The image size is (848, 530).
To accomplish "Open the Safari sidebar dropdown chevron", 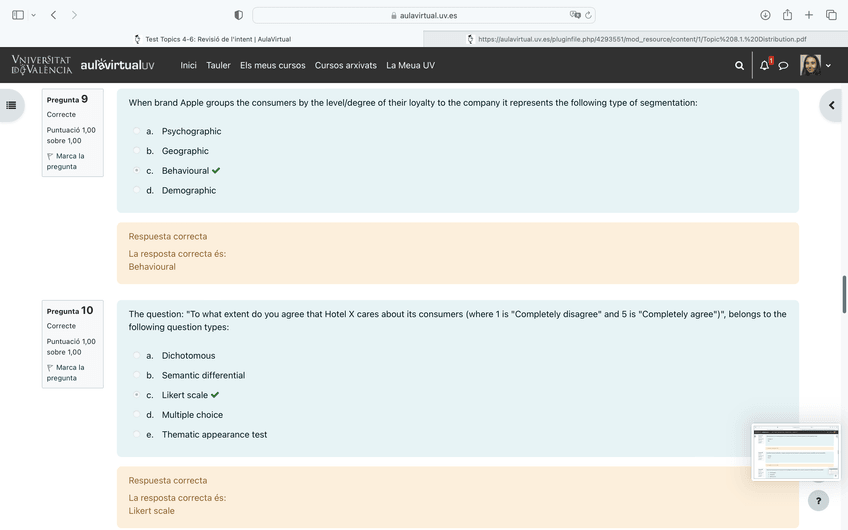I will 33,15.
